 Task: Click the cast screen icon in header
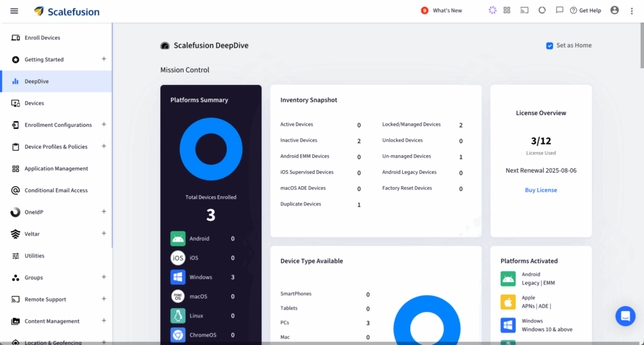point(525,11)
